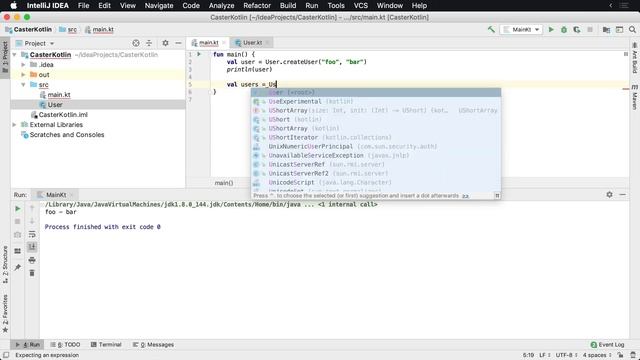The width and height of the screenshot is (640, 360).
Task: Toggle the Favorites side tab
Action: (x=5, y=313)
